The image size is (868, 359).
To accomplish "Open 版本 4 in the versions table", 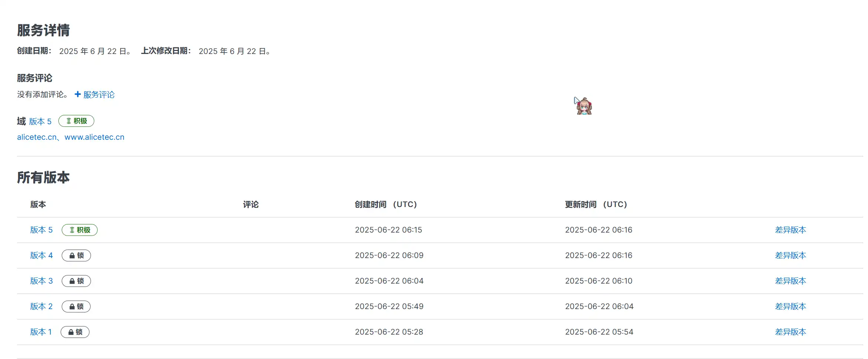I will (x=41, y=255).
